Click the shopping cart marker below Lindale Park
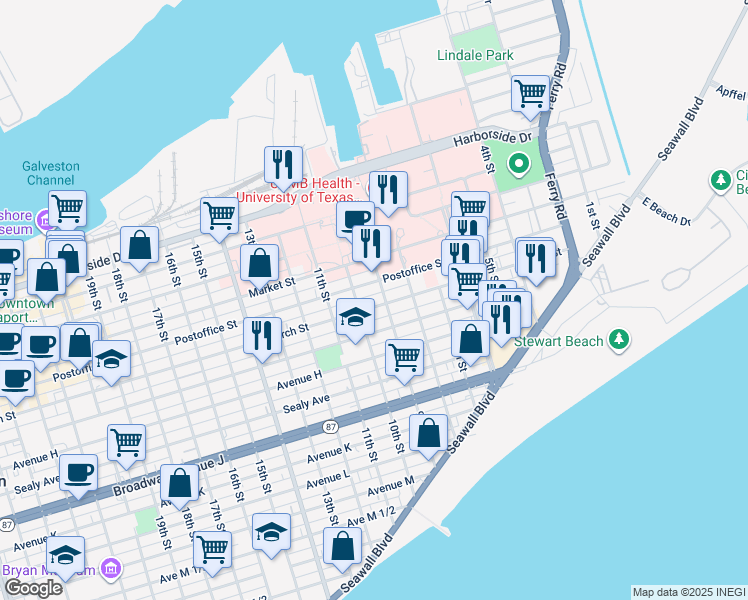The width and height of the screenshot is (748, 600). [x=531, y=94]
